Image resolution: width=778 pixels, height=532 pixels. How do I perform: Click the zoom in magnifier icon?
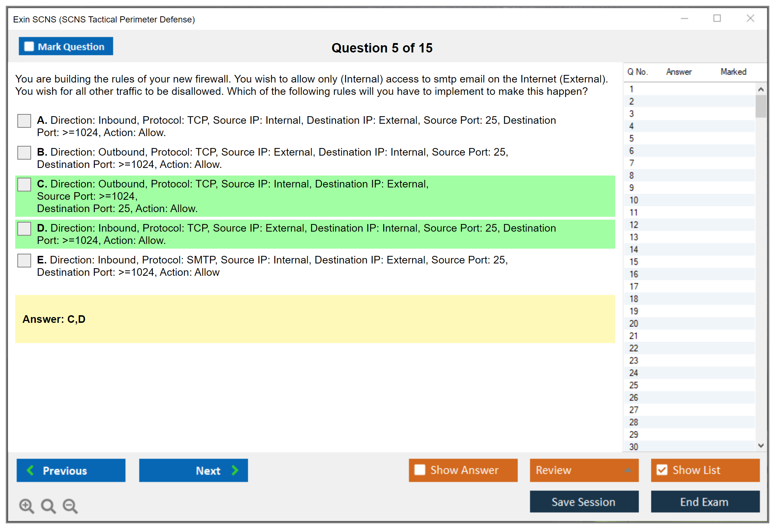[26, 506]
